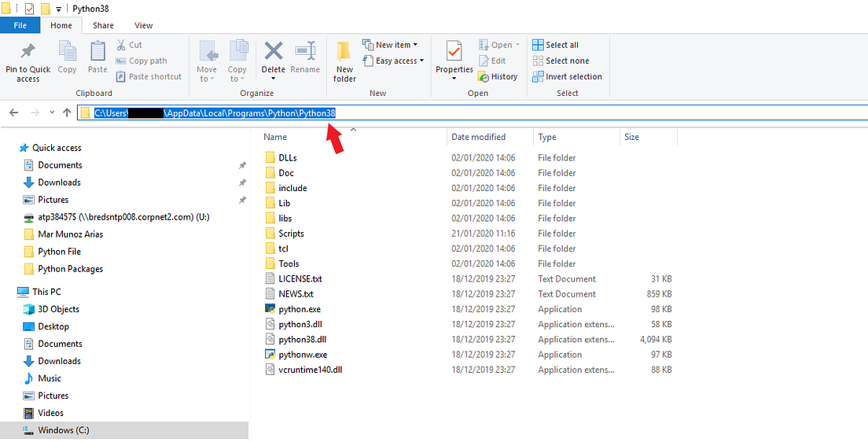Expand the Delete dropdown arrow
This screenshot has width=868, height=442.
273,79
